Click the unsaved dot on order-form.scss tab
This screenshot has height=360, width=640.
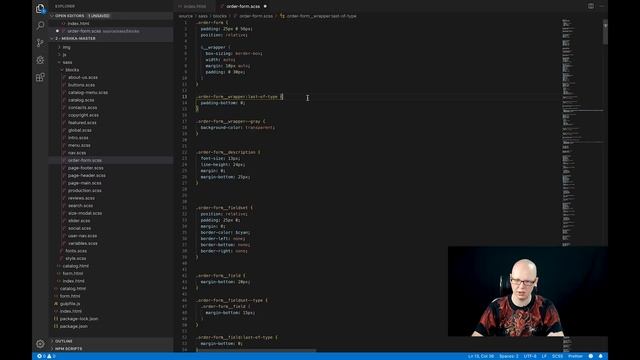coord(265,7)
